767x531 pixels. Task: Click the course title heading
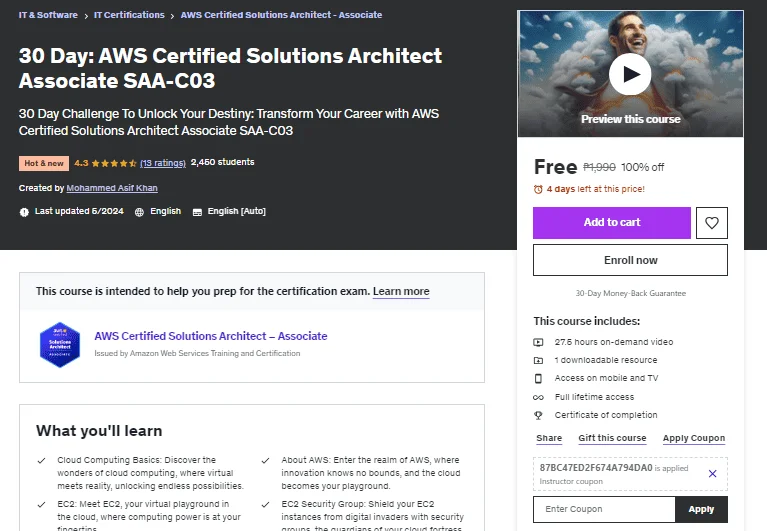coord(230,68)
